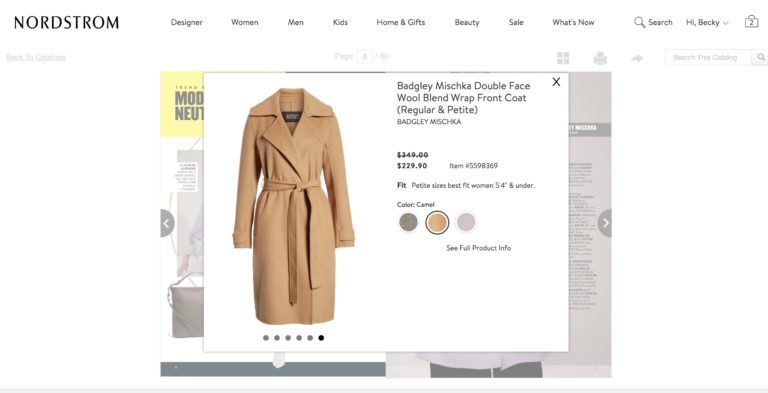Open the Men menu
768x393 pixels.
click(x=295, y=22)
